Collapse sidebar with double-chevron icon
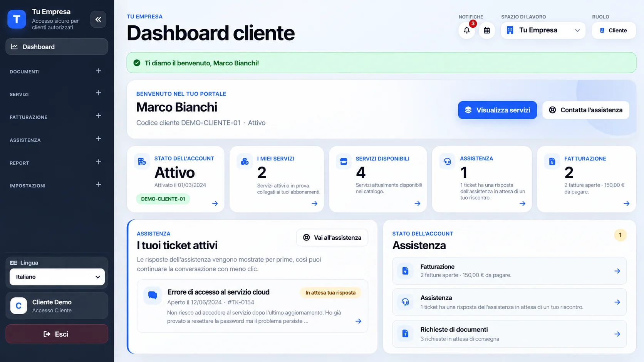The height and width of the screenshot is (362, 644). click(98, 19)
